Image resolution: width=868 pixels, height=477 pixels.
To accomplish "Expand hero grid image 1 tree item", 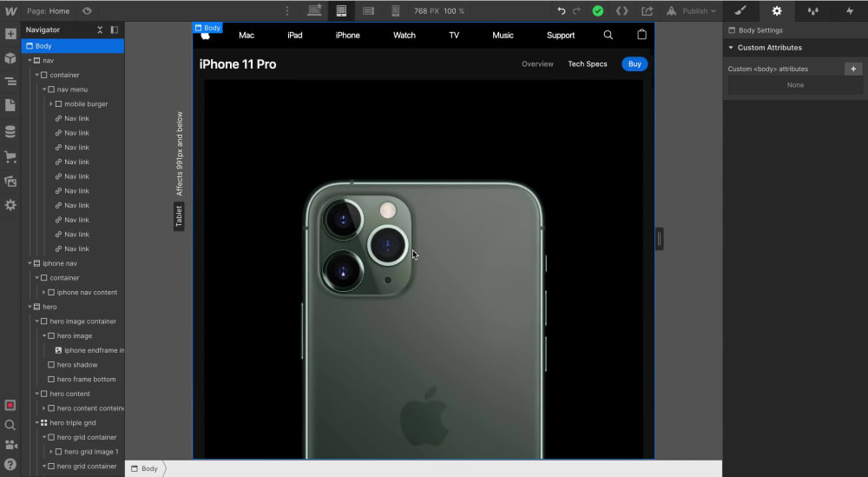I will [51, 452].
